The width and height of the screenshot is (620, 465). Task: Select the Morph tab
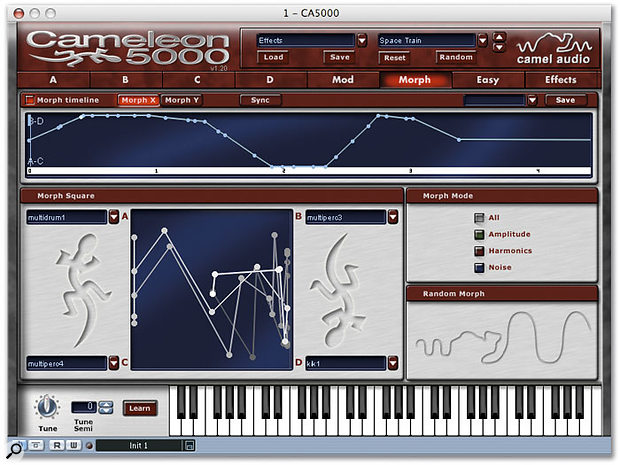(x=415, y=80)
